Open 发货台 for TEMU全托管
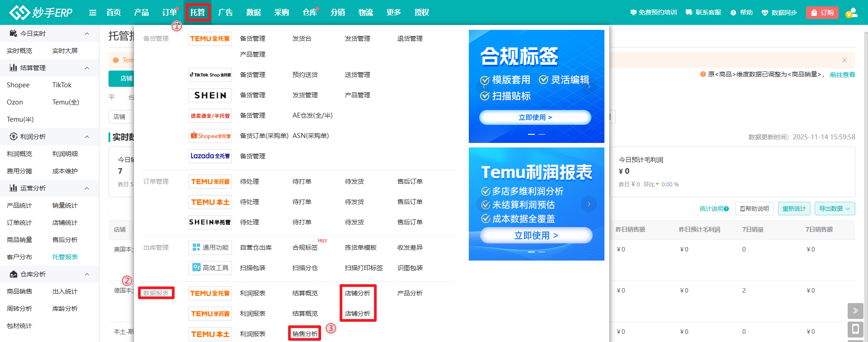The height and width of the screenshot is (342, 868). [302, 38]
